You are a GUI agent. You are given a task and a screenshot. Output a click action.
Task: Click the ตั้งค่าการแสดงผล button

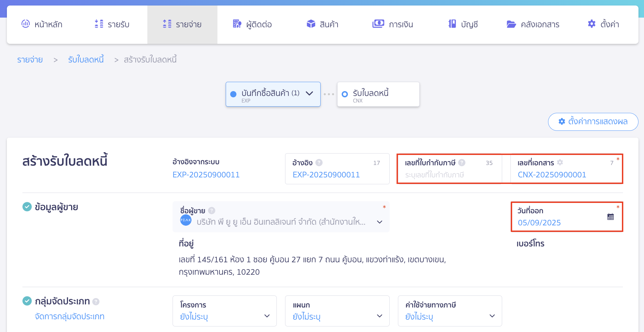point(593,121)
